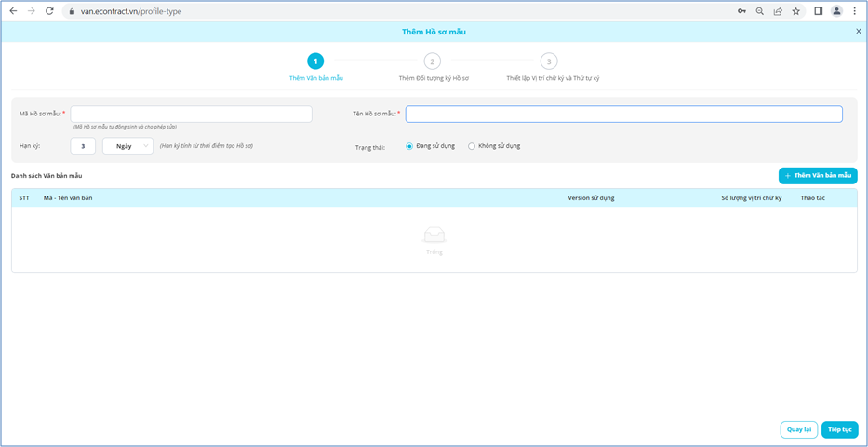Open the browser zoom magnifier icon
Image resolution: width=868 pixels, height=447 pixels.
[760, 11]
